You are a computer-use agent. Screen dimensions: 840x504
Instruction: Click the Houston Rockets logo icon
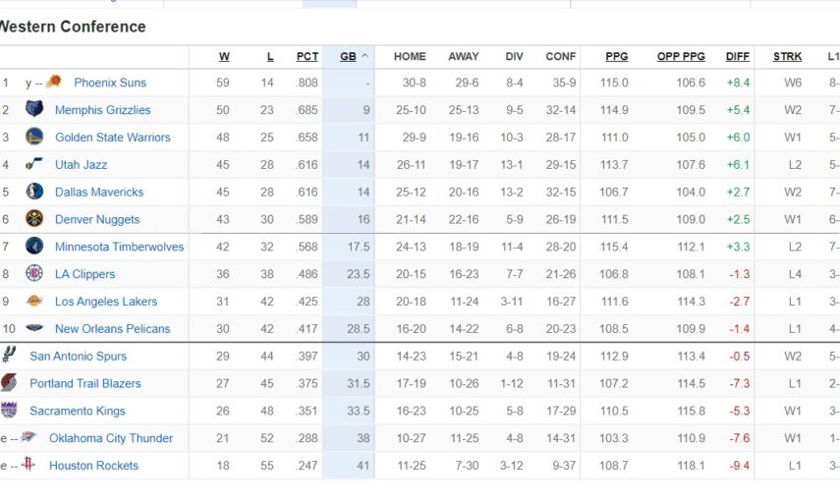[28, 466]
